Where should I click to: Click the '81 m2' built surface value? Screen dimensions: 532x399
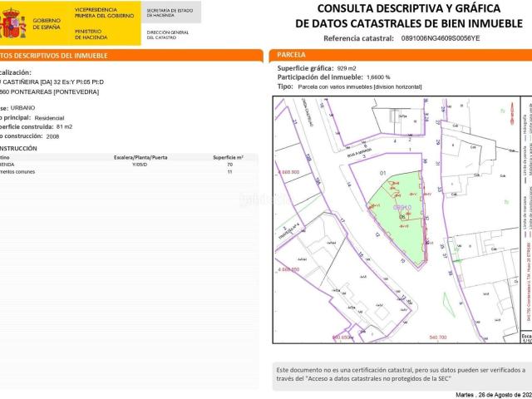pyautogui.click(x=65, y=127)
